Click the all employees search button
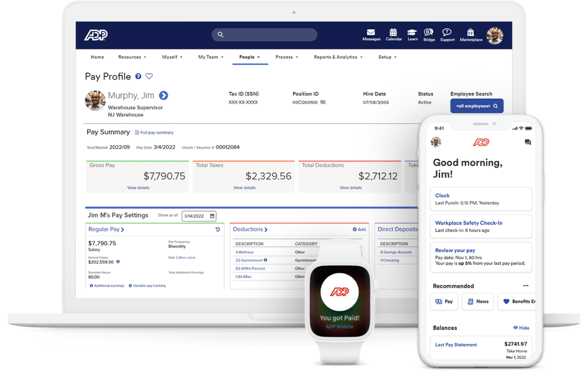Image resolution: width=588 pixels, height=372 pixels. click(x=477, y=106)
